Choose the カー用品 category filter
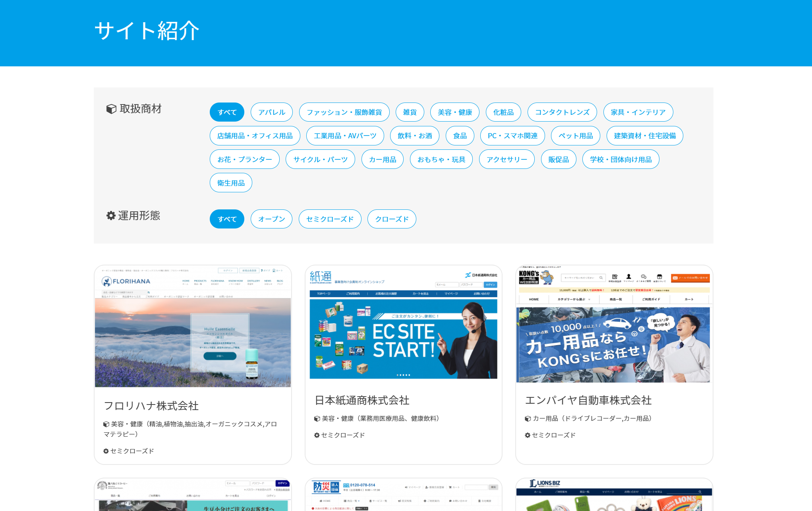Image resolution: width=812 pixels, height=511 pixels. 383,159
